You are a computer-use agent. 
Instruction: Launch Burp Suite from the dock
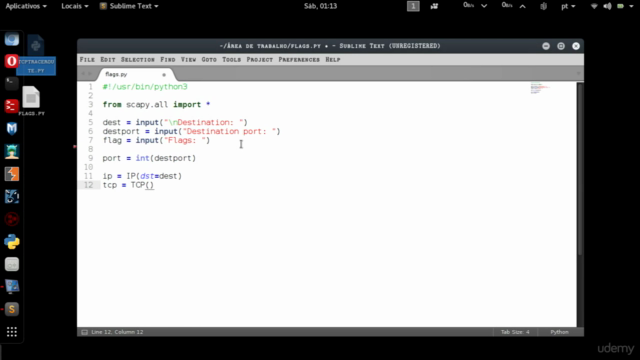pyautogui.click(x=11, y=174)
